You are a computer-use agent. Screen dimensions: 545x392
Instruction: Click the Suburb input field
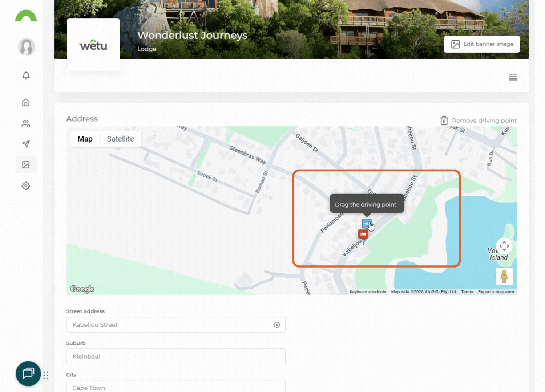pyautogui.click(x=176, y=356)
